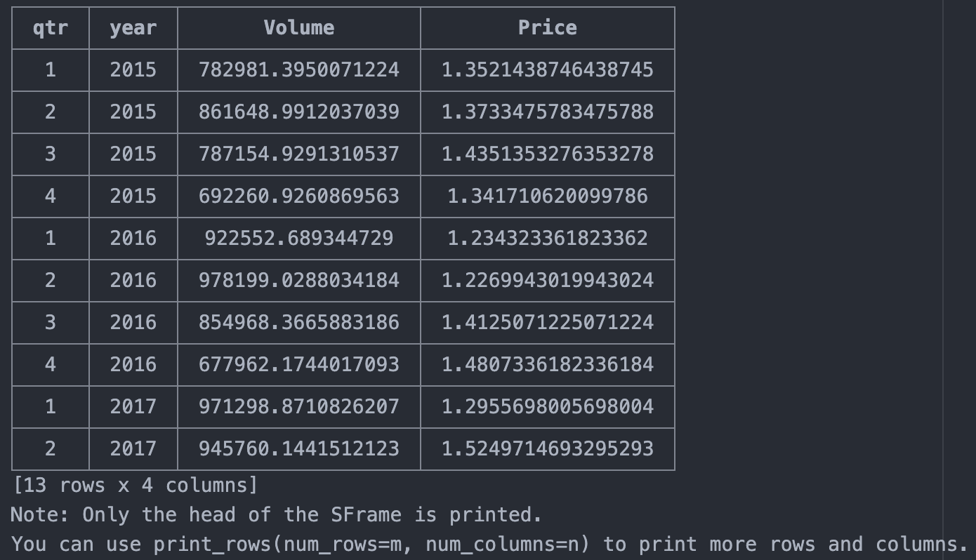Image resolution: width=976 pixels, height=560 pixels.
Task: Click the Price value 1.5249714693295293
Action: pyautogui.click(x=547, y=449)
